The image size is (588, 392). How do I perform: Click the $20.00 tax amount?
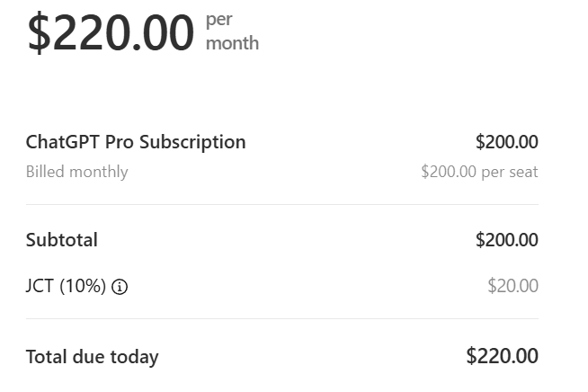click(512, 287)
